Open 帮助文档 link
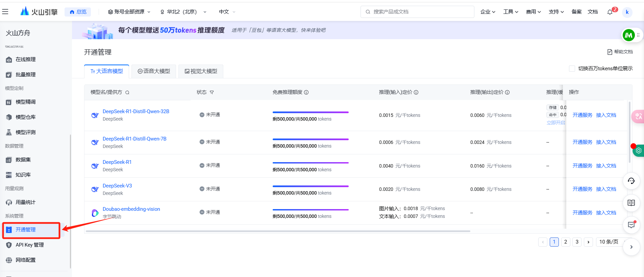Screen dimensions: 644x277 (620, 52)
